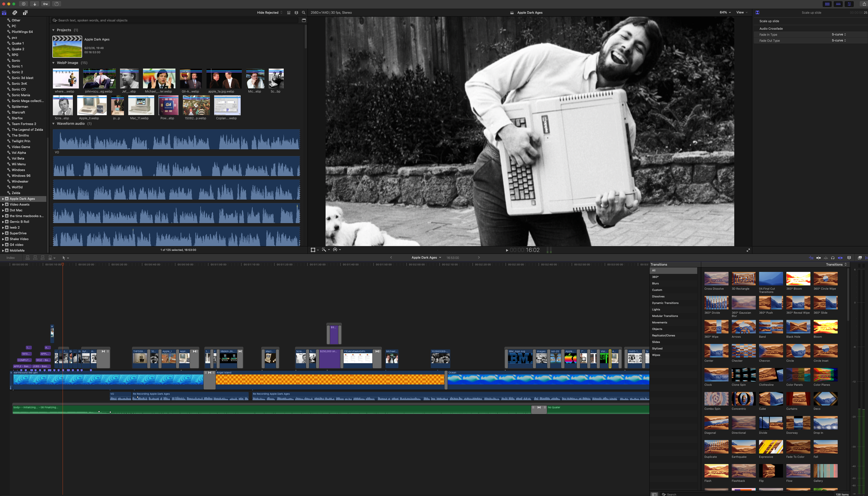Expand the Video Assets library event
Viewport: 868px width, 496px height.
coord(3,205)
